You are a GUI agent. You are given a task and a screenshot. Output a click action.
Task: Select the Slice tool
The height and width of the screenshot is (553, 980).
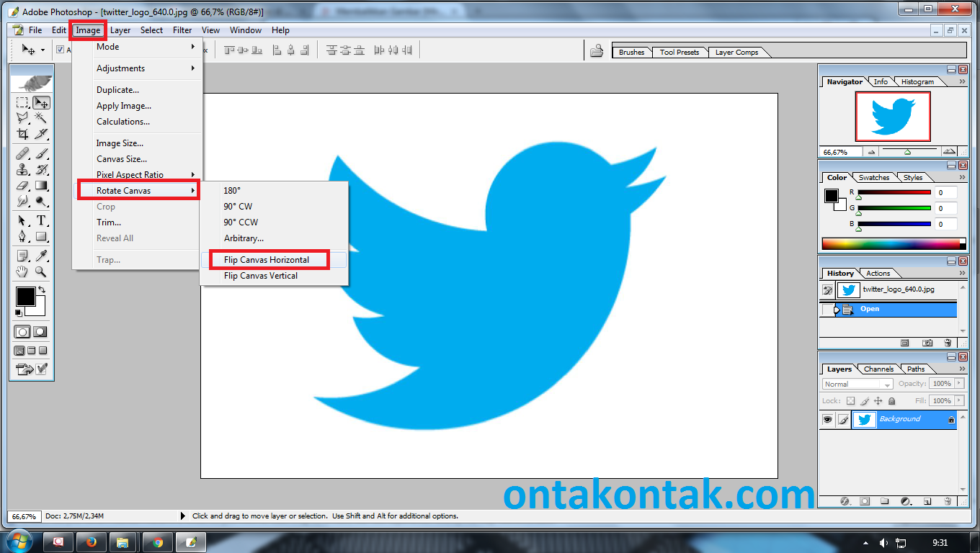pyautogui.click(x=41, y=133)
